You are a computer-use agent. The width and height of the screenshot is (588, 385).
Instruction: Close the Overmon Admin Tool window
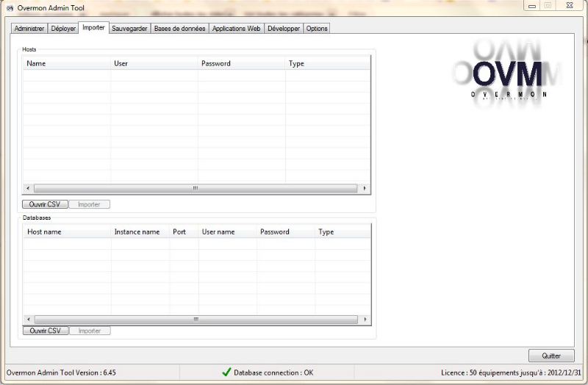coord(569,6)
